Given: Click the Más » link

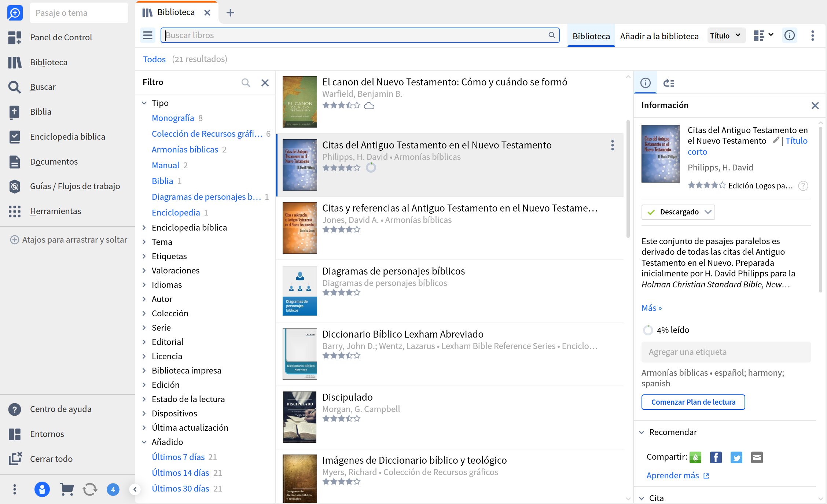Looking at the screenshot, I should tap(651, 308).
